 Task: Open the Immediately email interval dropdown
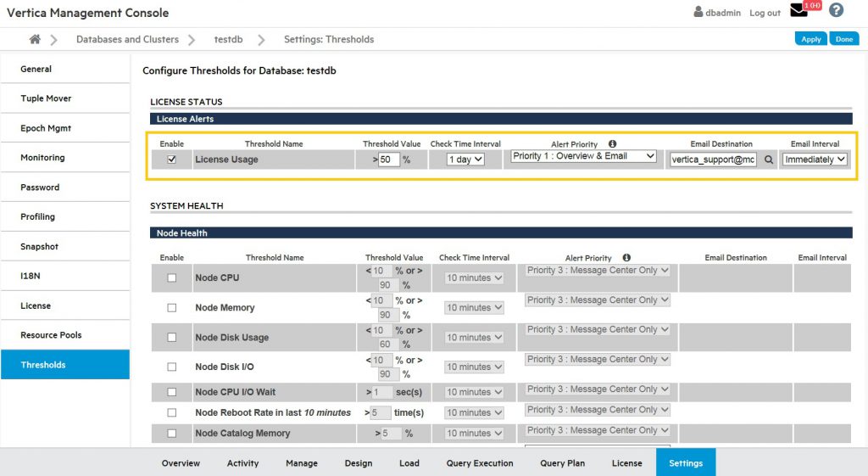pos(815,160)
